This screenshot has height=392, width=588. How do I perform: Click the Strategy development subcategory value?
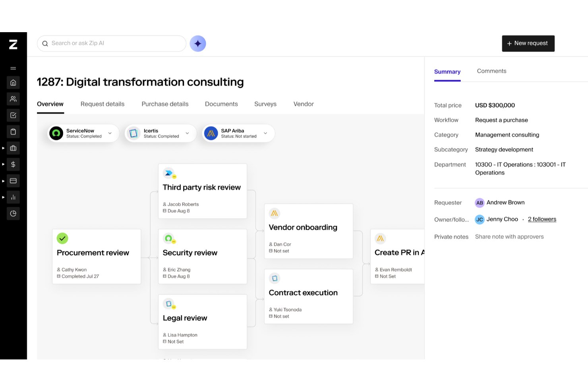coord(504,150)
